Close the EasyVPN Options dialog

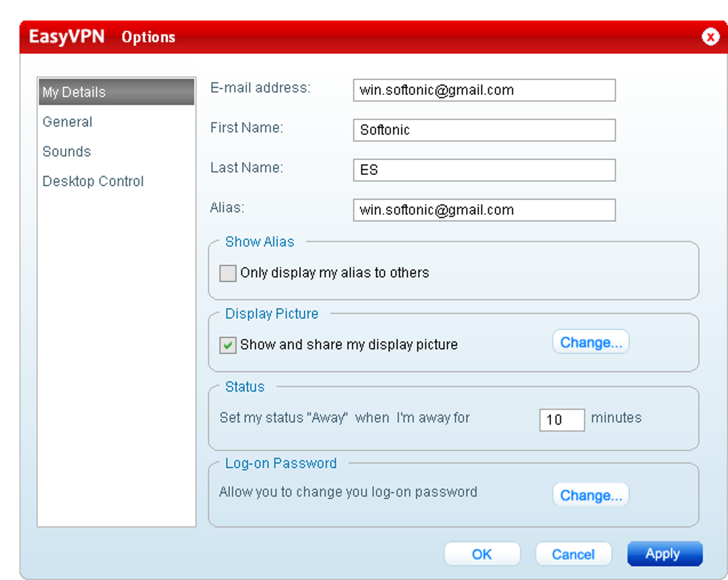(710, 36)
